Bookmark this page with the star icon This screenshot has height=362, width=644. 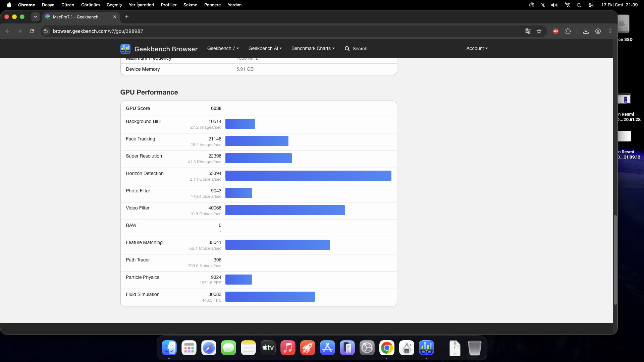539,31
